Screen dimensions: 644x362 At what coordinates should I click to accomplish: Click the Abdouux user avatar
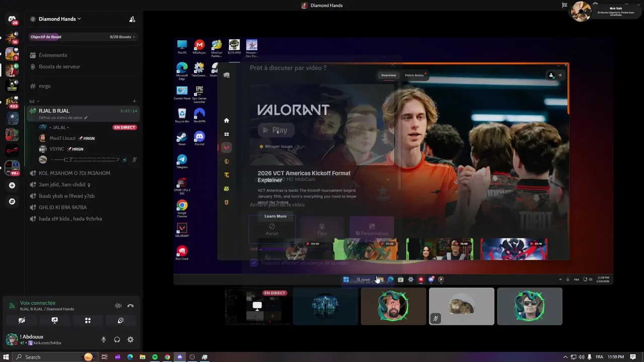(x=12, y=339)
